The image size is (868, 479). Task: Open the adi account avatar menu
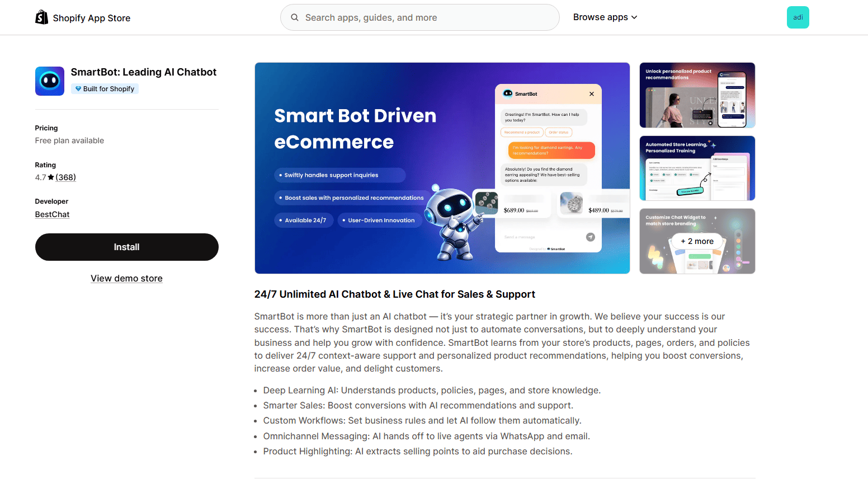[798, 17]
